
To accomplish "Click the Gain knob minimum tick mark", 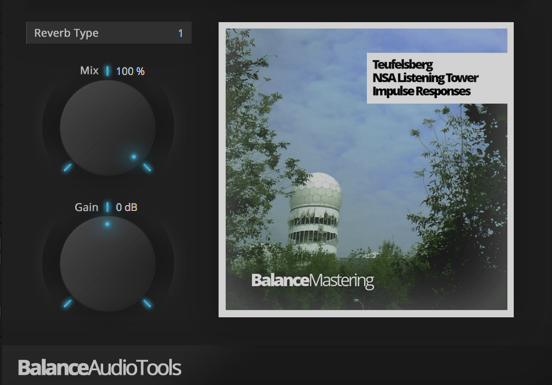I will (x=68, y=303).
